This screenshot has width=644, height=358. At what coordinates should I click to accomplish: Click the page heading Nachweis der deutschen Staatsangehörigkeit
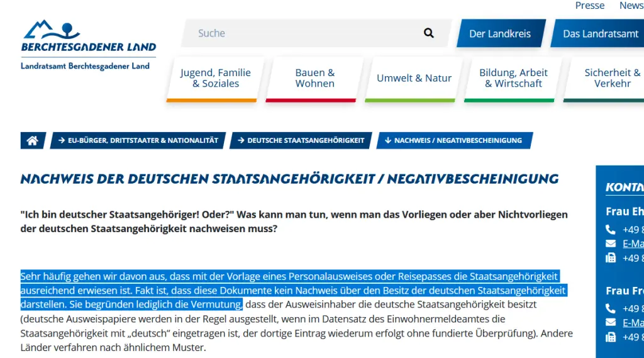pos(289,179)
